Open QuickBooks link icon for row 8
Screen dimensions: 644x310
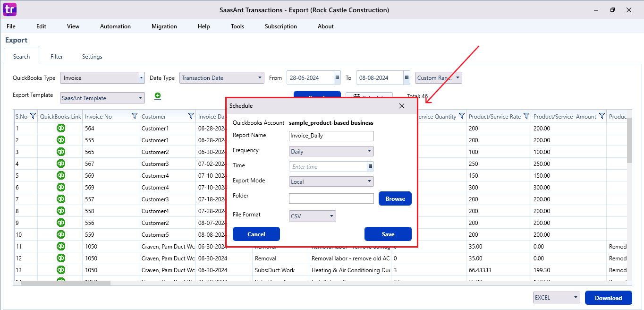click(61, 211)
